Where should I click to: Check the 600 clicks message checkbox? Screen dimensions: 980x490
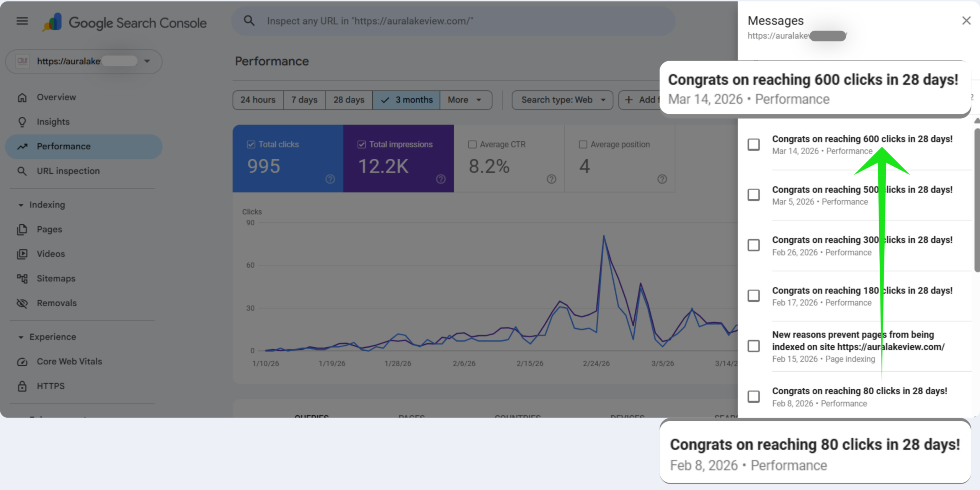(754, 145)
